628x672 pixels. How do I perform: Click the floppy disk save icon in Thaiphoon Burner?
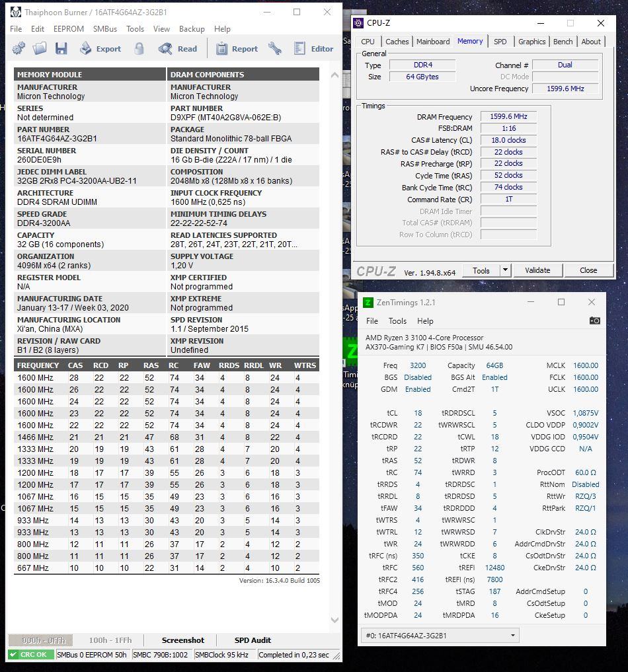tap(61, 48)
